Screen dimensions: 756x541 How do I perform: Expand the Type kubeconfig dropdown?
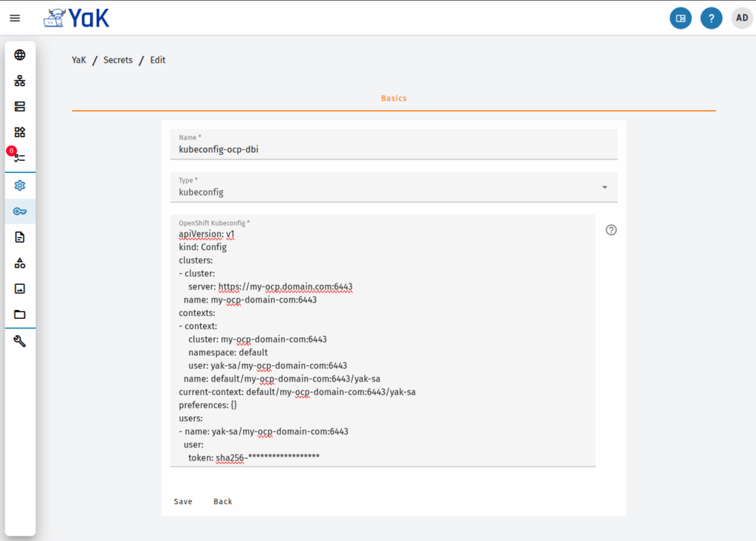394,187
